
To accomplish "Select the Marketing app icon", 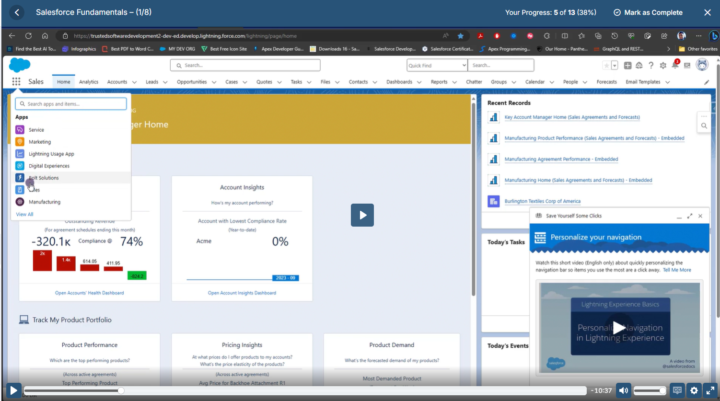I will (20, 142).
